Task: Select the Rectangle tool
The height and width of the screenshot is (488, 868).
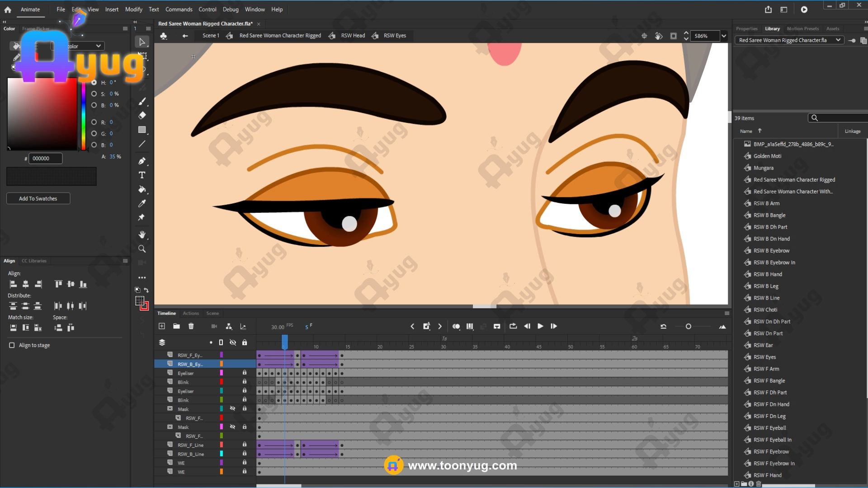Action: pyautogui.click(x=142, y=130)
